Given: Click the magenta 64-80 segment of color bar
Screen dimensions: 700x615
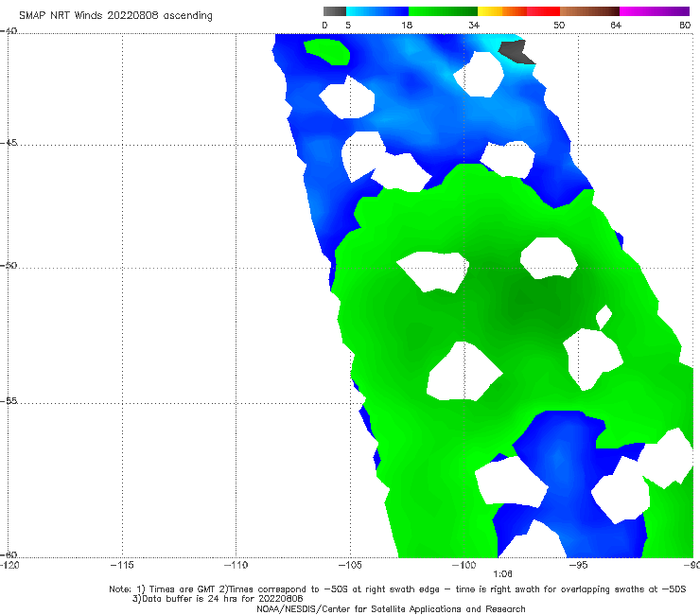Looking at the screenshot, I should [x=655, y=11].
